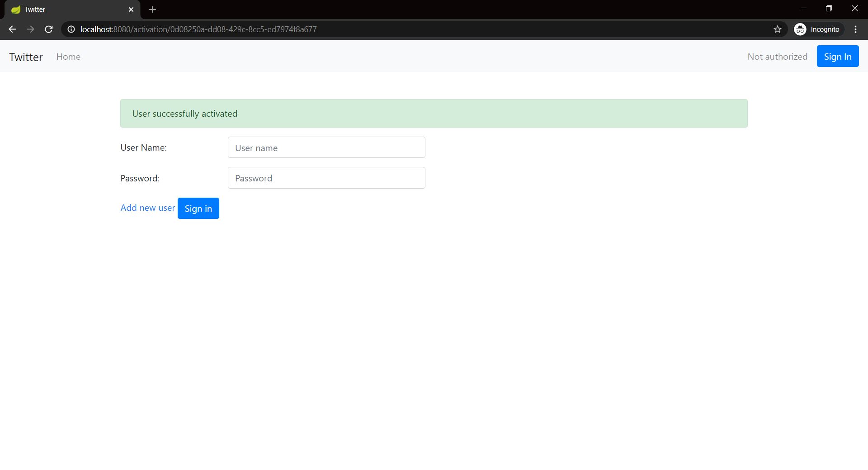Click inside the User name input field
The image size is (868, 470).
tap(326, 147)
